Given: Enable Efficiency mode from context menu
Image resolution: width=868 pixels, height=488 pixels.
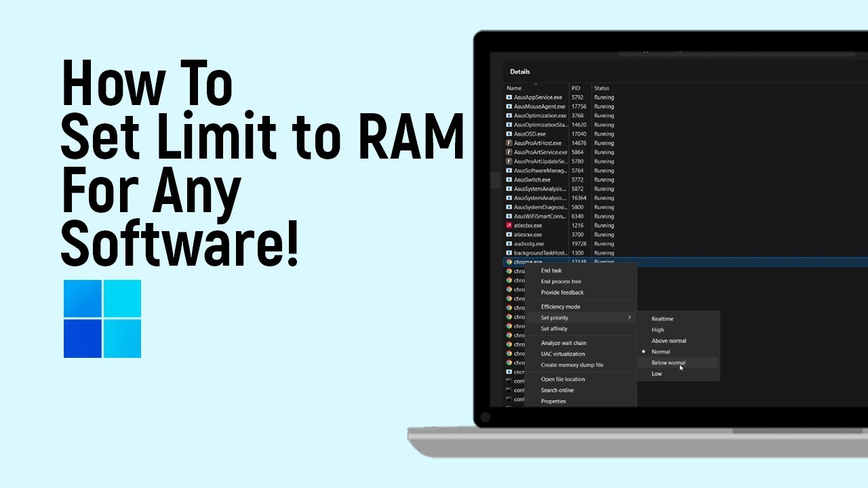Looking at the screenshot, I should coord(560,306).
